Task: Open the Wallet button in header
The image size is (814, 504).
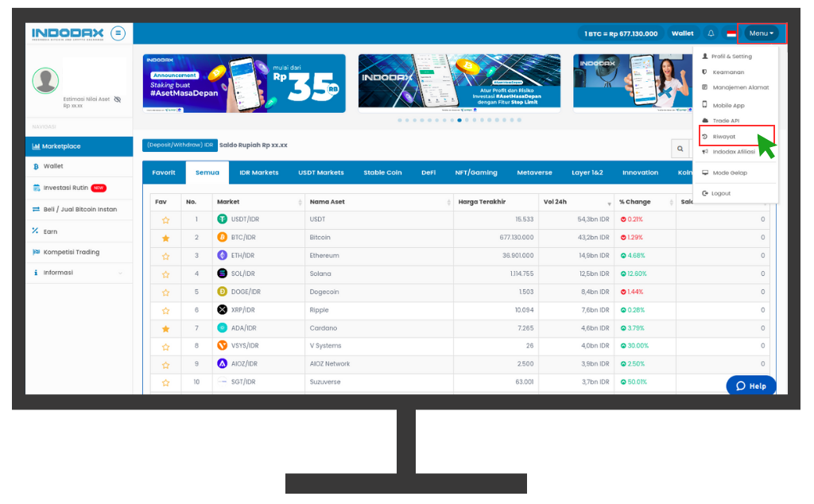Action: click(x=683, y=33)
